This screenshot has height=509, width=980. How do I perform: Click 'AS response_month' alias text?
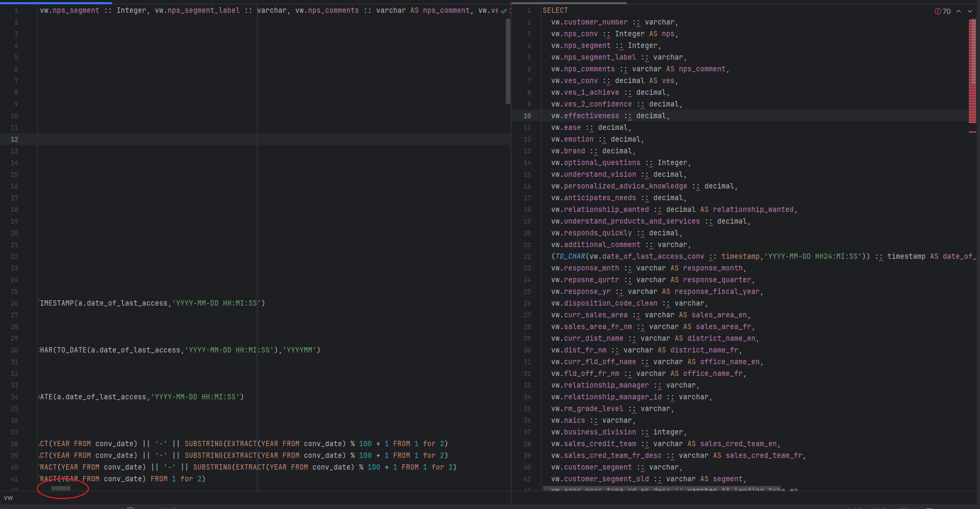point(707,268)
